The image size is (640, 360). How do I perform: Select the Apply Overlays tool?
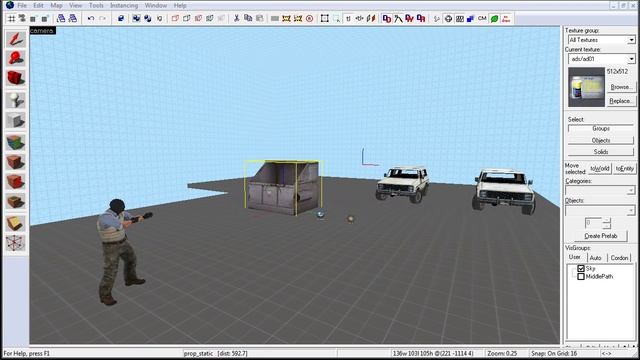click(16, 201)
